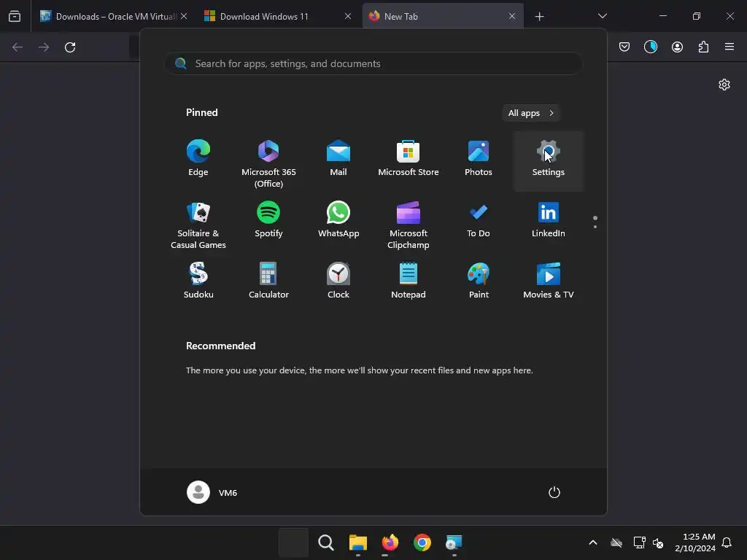Open Google Chrome from the taskbar

coord(422,542)
